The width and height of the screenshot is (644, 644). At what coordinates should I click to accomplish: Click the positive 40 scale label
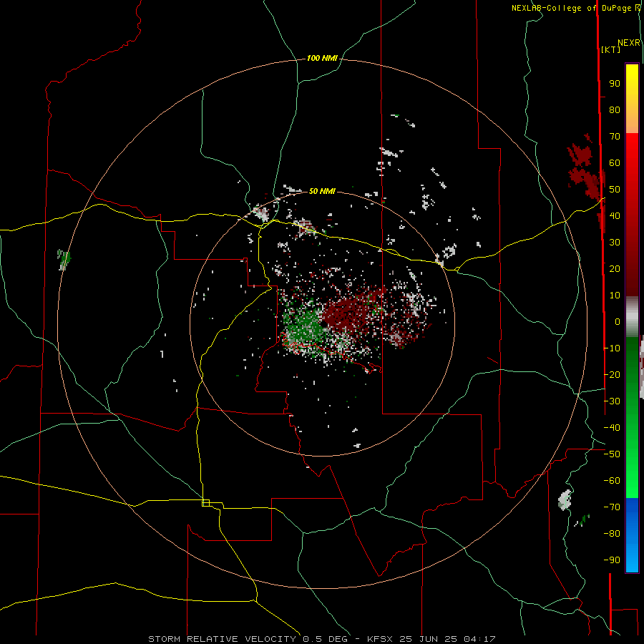coord(615,215)
